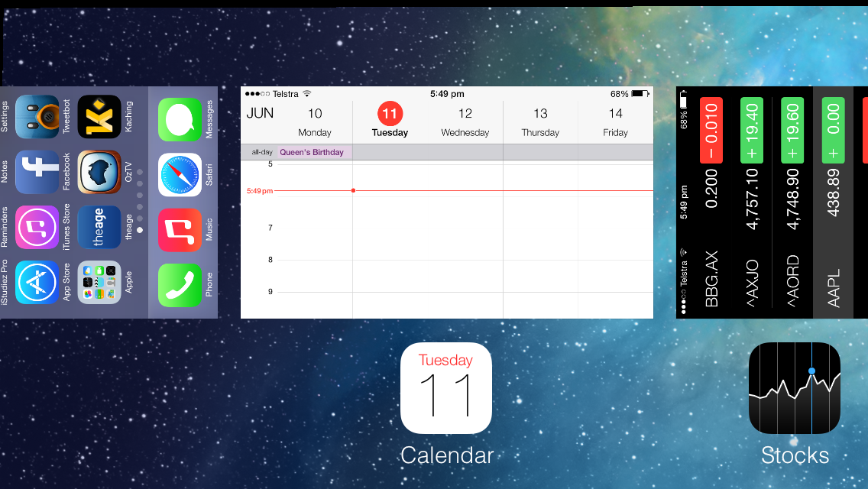Open the Tweetbot app icon

[37, 117]
